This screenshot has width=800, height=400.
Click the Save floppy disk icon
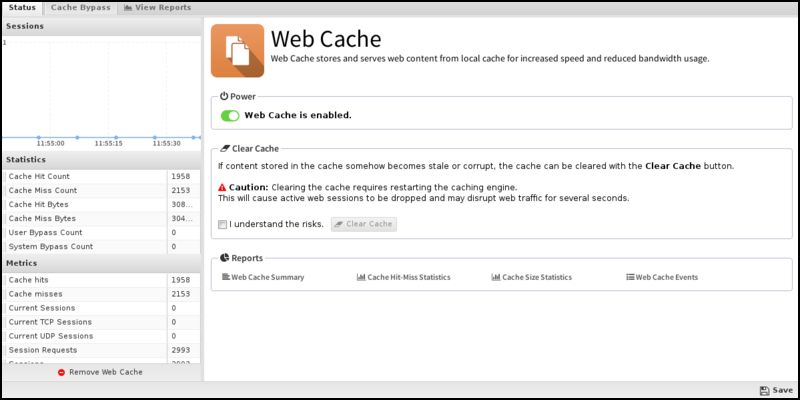764,390
